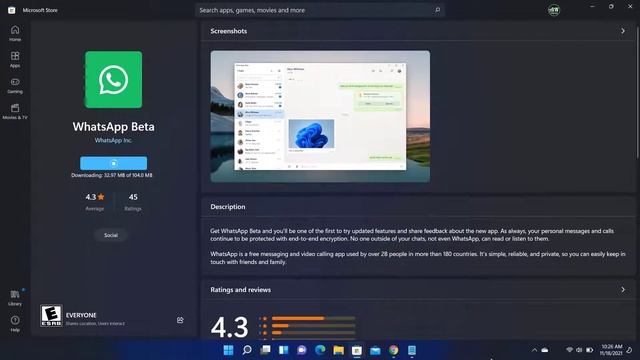
Task: Open Mail app from taskbar
Action: (375, 350)
